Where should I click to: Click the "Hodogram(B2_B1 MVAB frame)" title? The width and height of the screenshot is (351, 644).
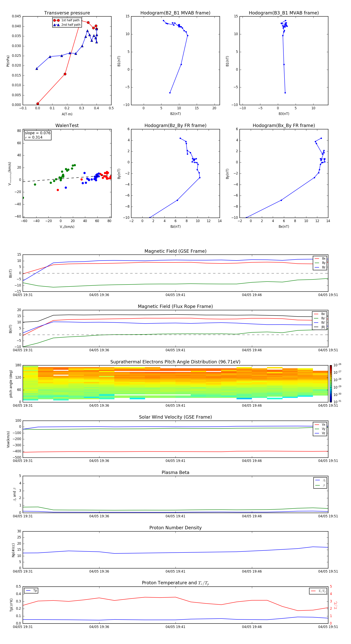pyautogui.click(x=175, y=13)
